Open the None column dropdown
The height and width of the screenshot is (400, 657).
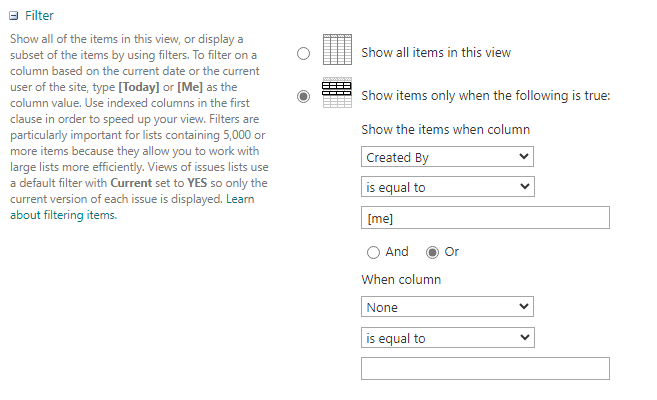[447, 308]
